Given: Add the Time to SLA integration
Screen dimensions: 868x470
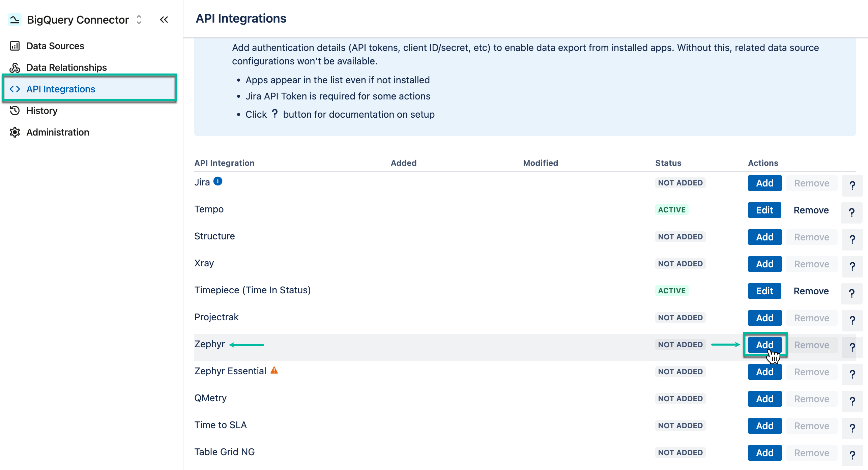Looking at the screenshot, I should coord(764,425).
